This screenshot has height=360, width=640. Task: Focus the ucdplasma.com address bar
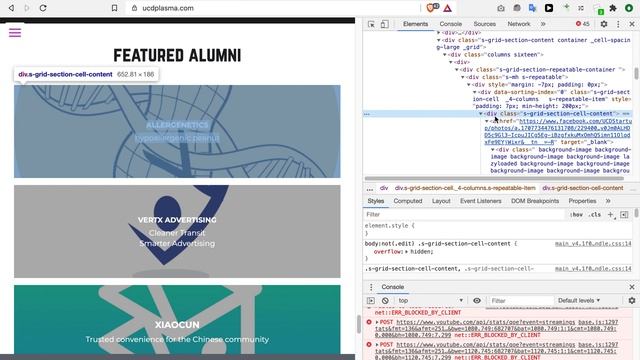pyautogui.click(x=273, y=8)
